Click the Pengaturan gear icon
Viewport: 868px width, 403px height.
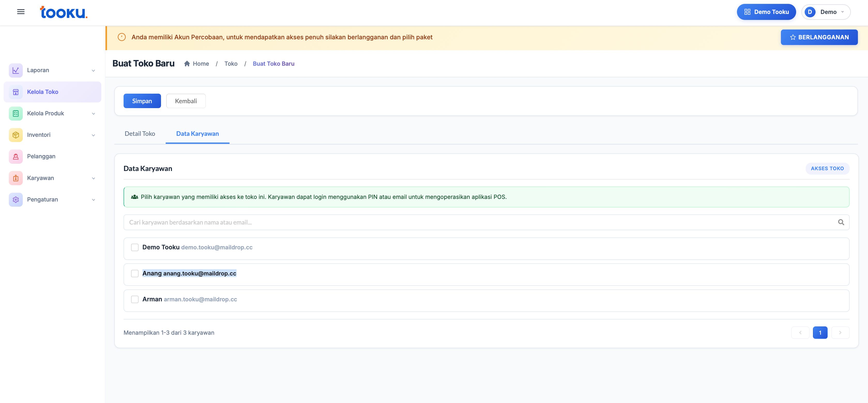[16, 200]
